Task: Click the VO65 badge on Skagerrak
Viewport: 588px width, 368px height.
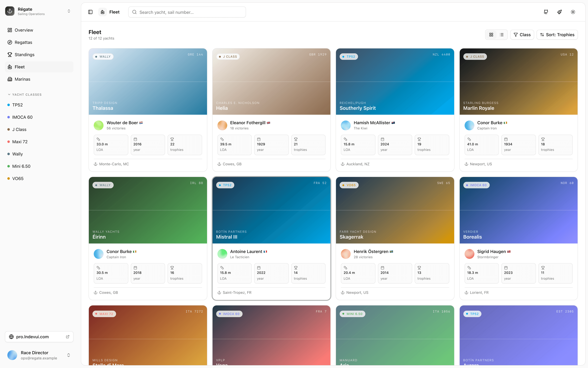Action: click(x=349, y=185)
